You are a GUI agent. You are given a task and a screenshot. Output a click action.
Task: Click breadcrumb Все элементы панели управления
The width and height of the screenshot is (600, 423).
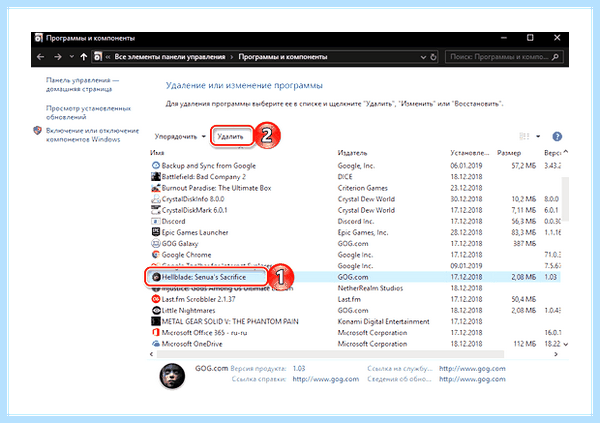click(x=170, y=57)
